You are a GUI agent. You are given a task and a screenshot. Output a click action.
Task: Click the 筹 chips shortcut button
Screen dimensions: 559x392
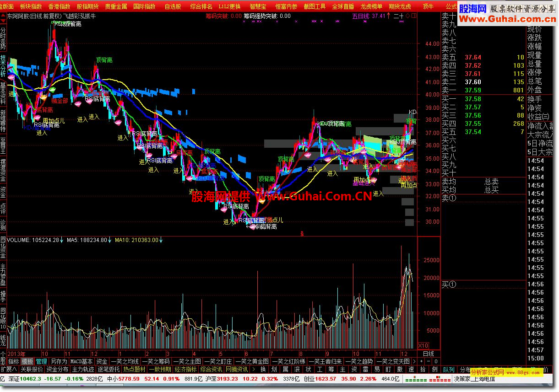coord(331,369)
